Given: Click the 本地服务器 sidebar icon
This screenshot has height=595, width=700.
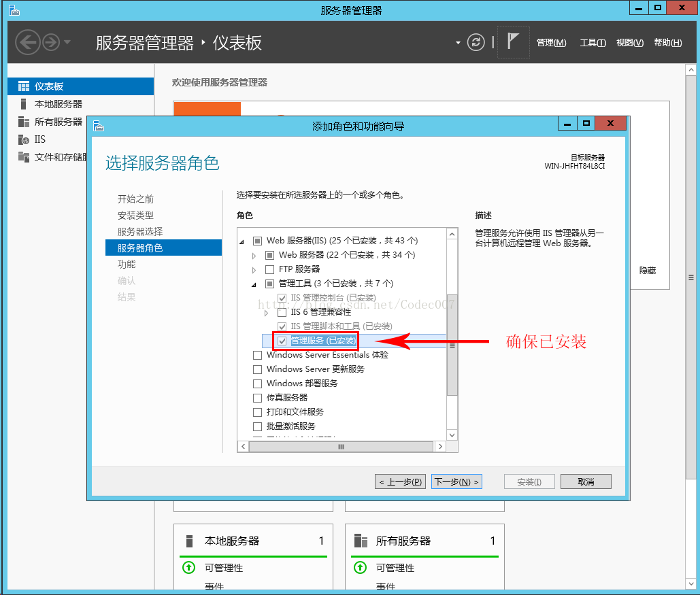Looking at the screenshot, I should [x=24, y=104].
